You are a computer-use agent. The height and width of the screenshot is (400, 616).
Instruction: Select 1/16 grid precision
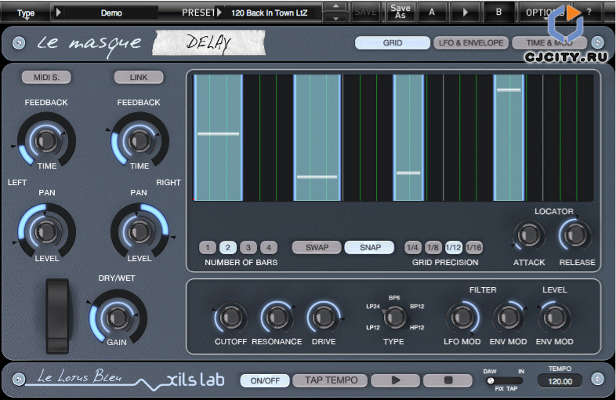pos(474,248)
